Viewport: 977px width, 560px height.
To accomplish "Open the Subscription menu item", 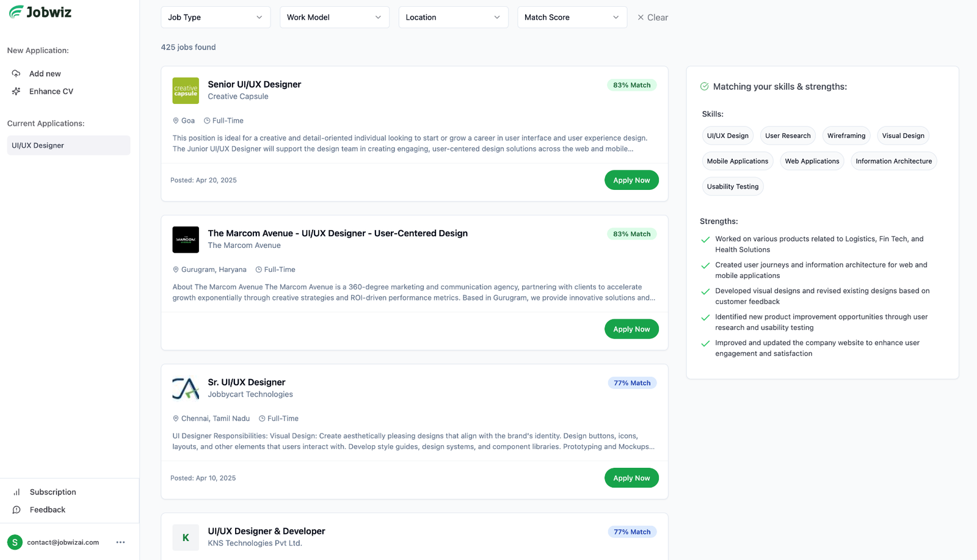I will [53, 492].
